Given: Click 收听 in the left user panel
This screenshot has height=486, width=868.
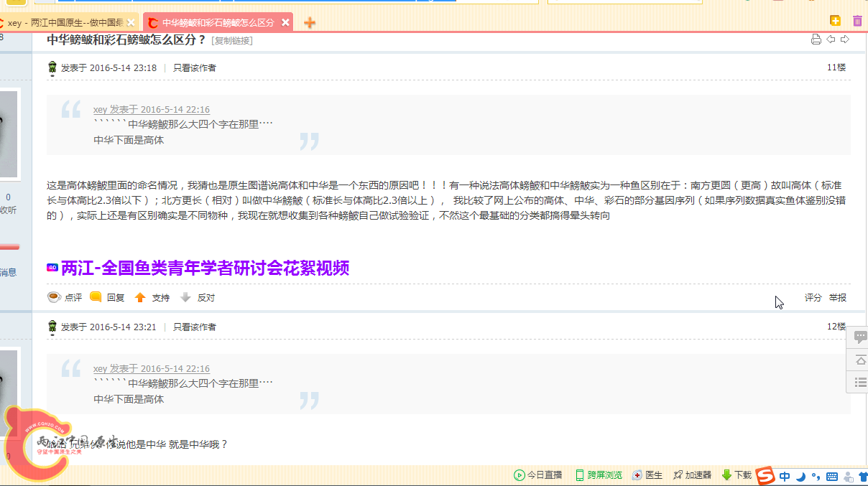Looking at the screenshot, I should [8, 210].
